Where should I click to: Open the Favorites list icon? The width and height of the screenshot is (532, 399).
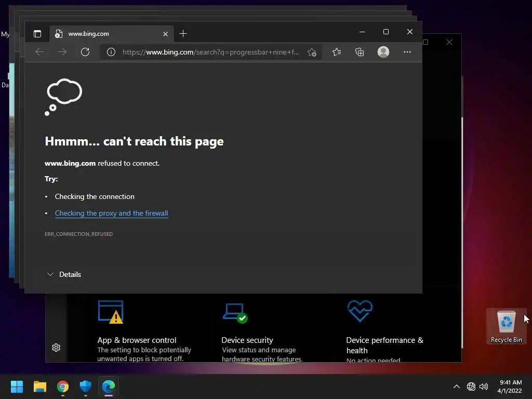click(x=337, y=52)
